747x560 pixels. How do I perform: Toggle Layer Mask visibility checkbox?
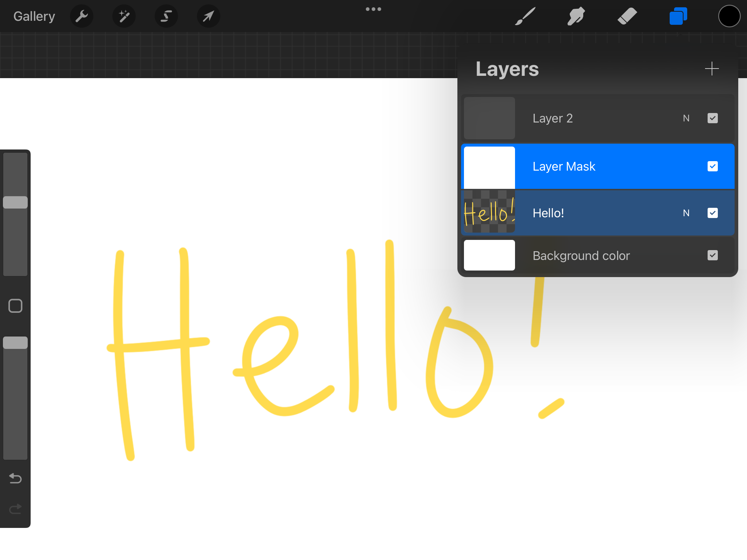712,166
